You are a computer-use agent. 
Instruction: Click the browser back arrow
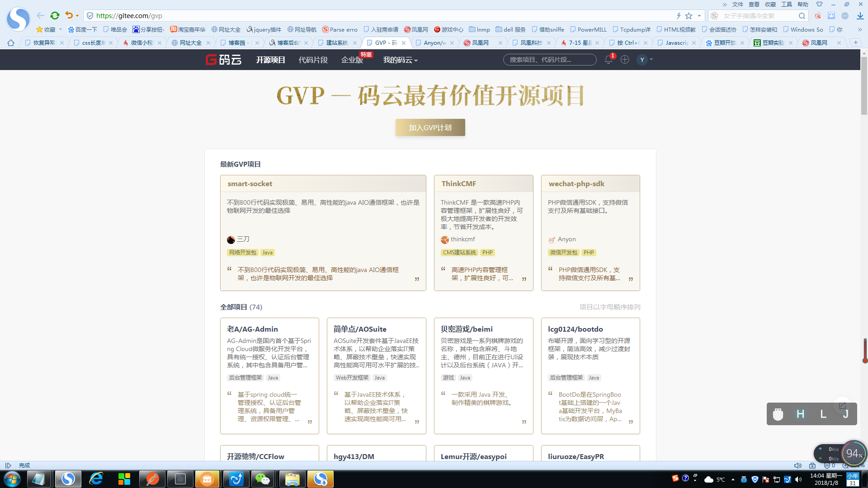point(41,15)
